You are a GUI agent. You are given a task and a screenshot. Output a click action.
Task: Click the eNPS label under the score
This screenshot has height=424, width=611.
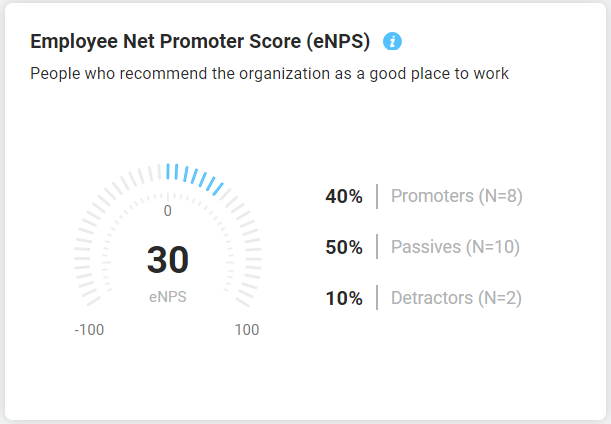pos(167,296)
